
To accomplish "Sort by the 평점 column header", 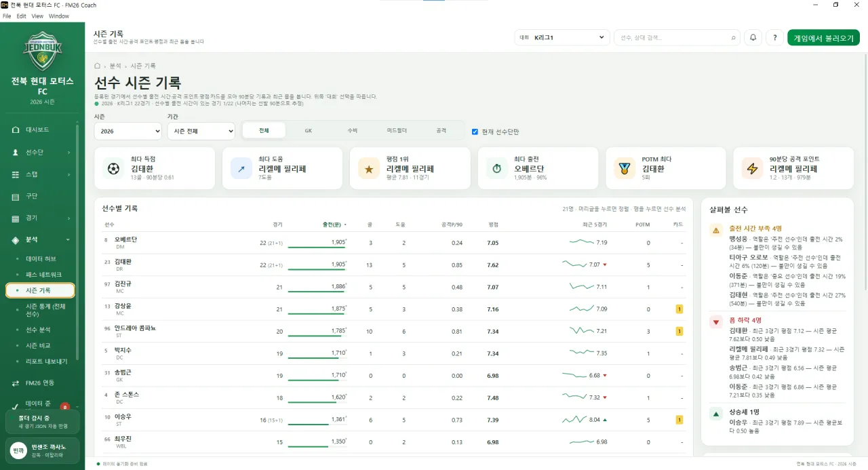I will tap(493, 224).
